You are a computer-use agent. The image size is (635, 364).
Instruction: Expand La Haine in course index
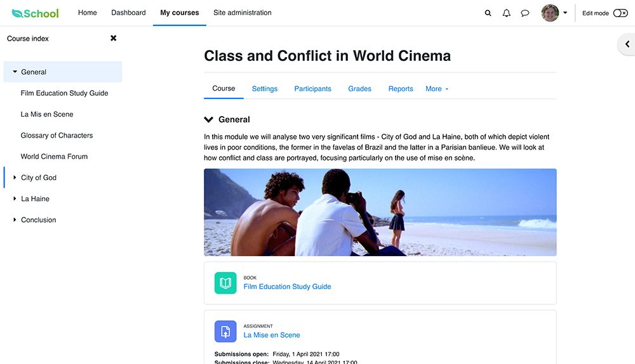[x=15, y=198]
